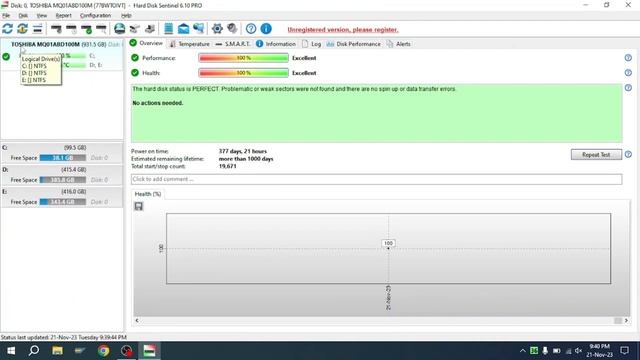Switch to the Log tab
Viewport: 640px width, 360px height.
(311, 44)
